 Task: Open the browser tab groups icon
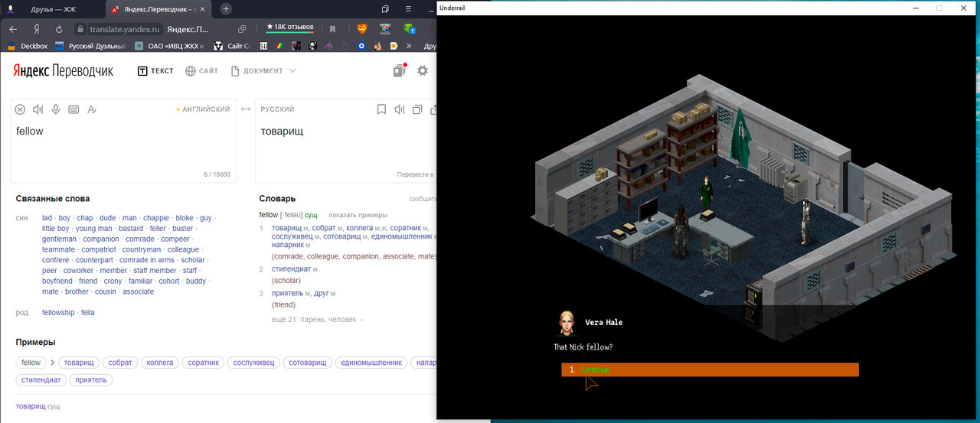point(385,9)
